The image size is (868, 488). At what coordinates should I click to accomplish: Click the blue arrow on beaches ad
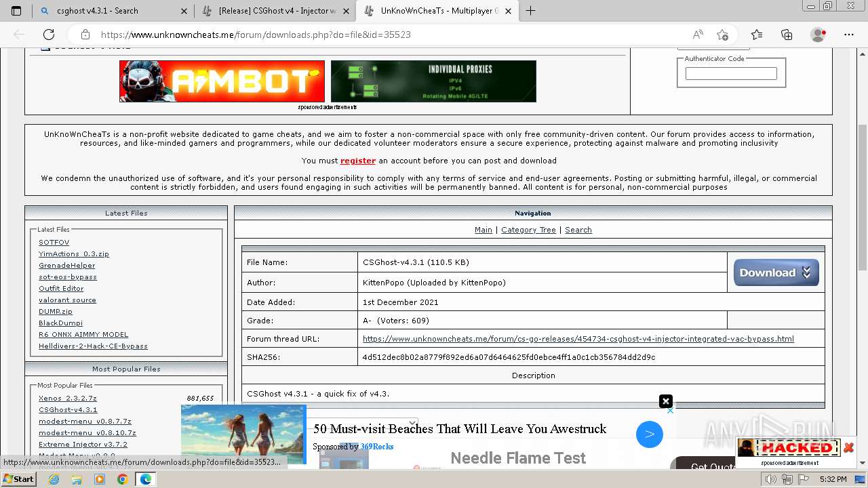pos(649,434)
